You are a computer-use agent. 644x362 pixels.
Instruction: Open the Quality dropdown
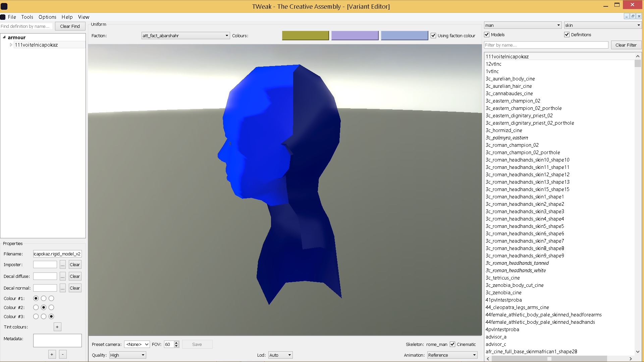127,355
